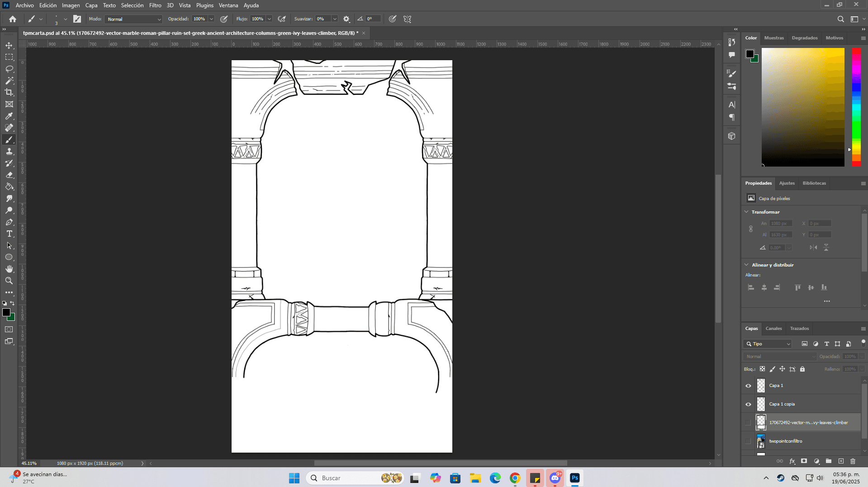Collapse the Transformar section

click(746, 212)
